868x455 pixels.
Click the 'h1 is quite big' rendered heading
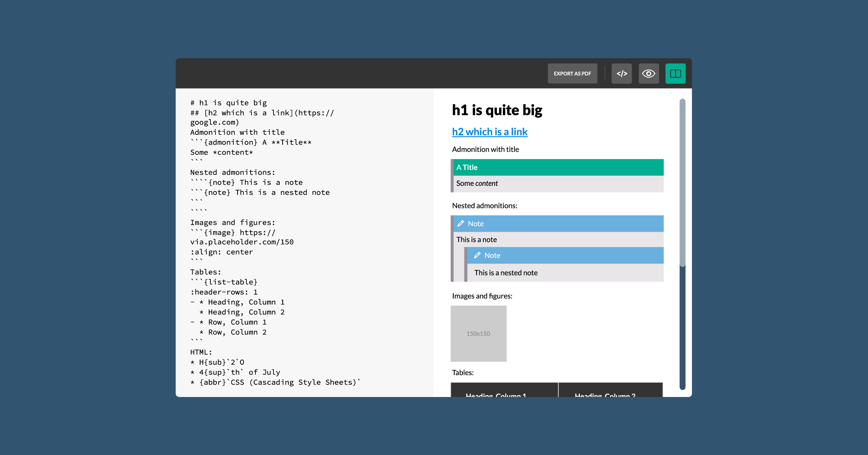coord(497,110)
